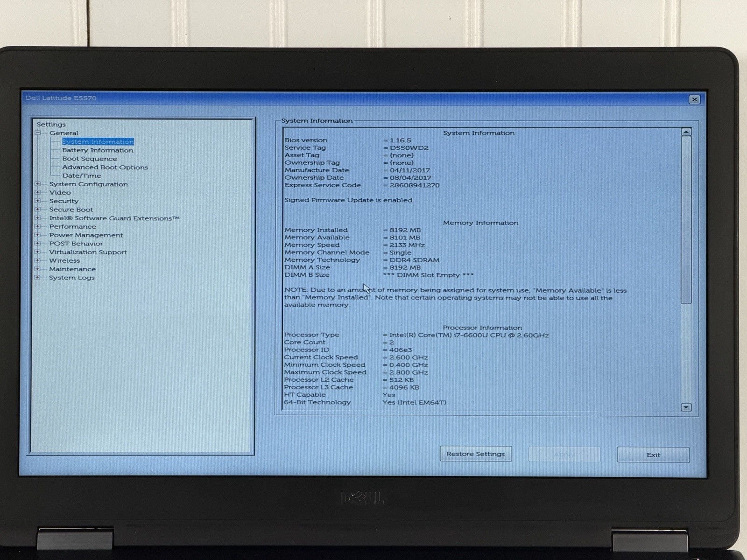Expand the Virtualization Support node

click(x=38, y=252)
